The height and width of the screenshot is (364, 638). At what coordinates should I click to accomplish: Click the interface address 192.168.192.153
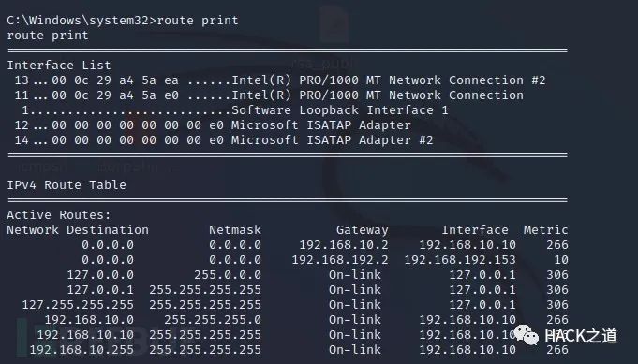click(x=460, y=259)
